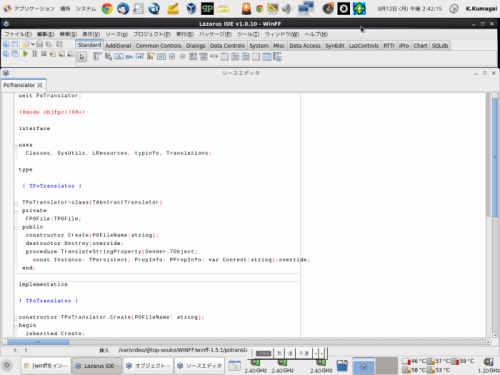Viewport: 500px width, 375px height.
Task: Select the TRadioButton component icon
Action: (x=182, y=57)
